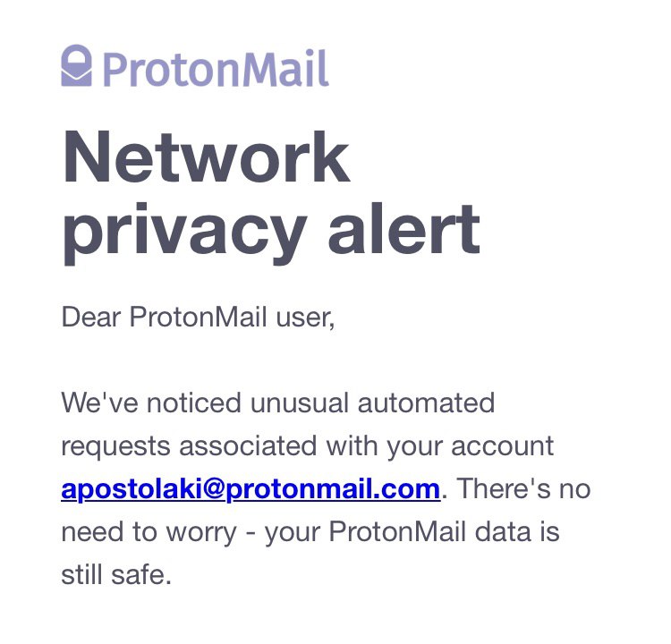This screenshot has width=671, height=644.
Task: Click the word alert in the heading
Action: pyautogui.click(x=404, y=228)
